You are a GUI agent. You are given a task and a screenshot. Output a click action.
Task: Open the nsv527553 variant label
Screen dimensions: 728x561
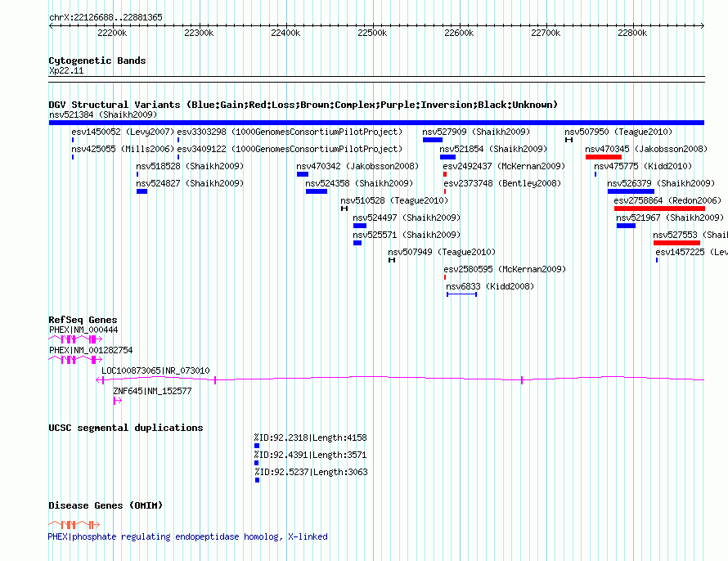[x=690, y=235]
